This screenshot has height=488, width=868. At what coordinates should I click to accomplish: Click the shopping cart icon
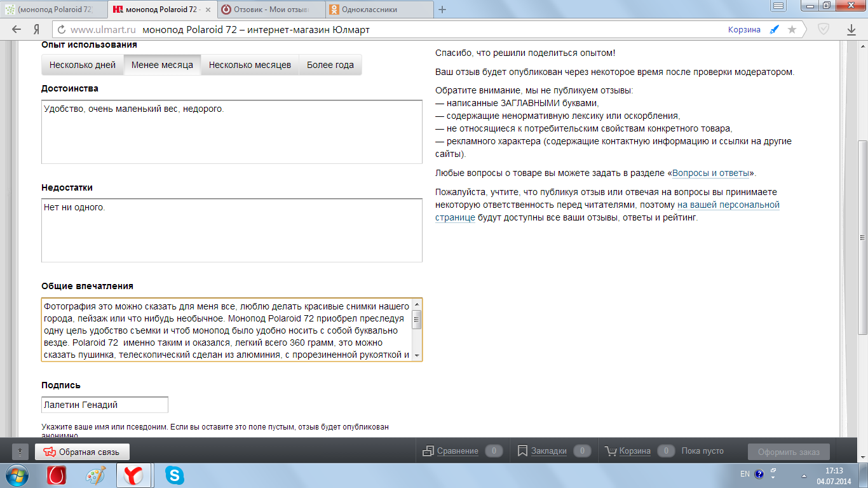pyautogui.click(x=611, y=451)
